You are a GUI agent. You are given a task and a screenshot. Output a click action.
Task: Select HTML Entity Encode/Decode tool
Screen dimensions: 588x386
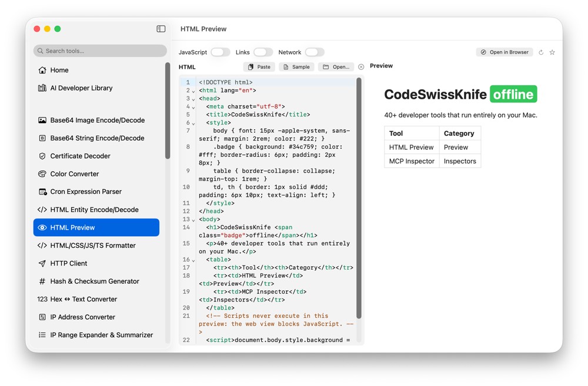96,210
